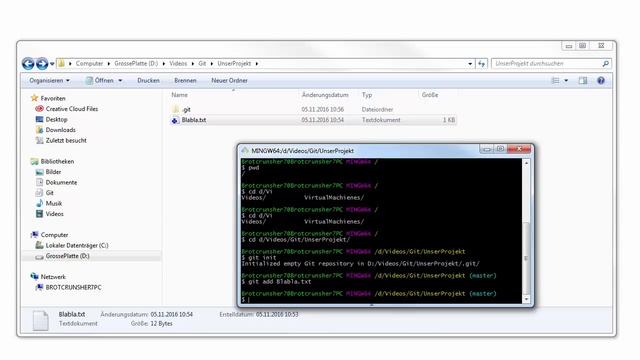Select GrossePlatte (D:) in the address breadcrumb
This screenshot has width=640, height=360.
point(136,64)
